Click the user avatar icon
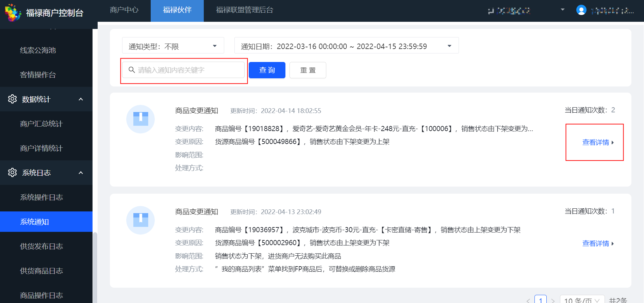The height and width of the screenshot is (303, 644). point(581,10)
